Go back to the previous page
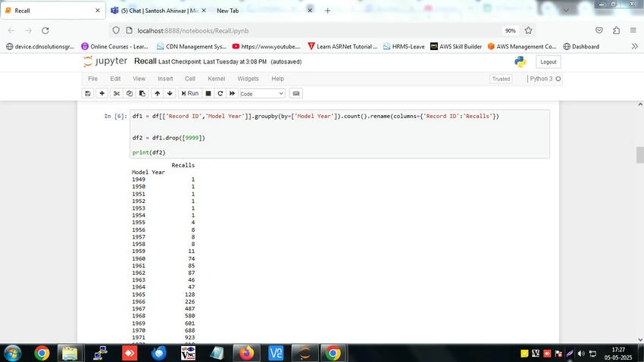This screenshot has width=644, height=362. pyautogui.click(x=11, y=31)
